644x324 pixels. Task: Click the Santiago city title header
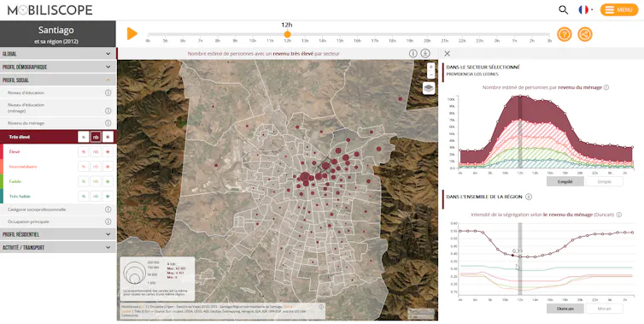coord(56,30)
